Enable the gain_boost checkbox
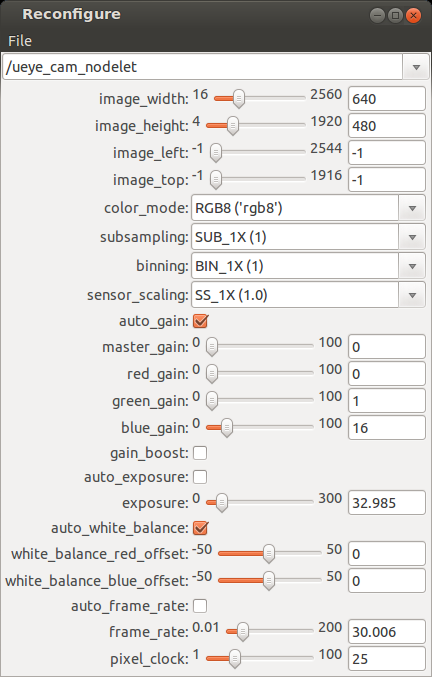Viewport: 432px width, 677px height. 200,453
